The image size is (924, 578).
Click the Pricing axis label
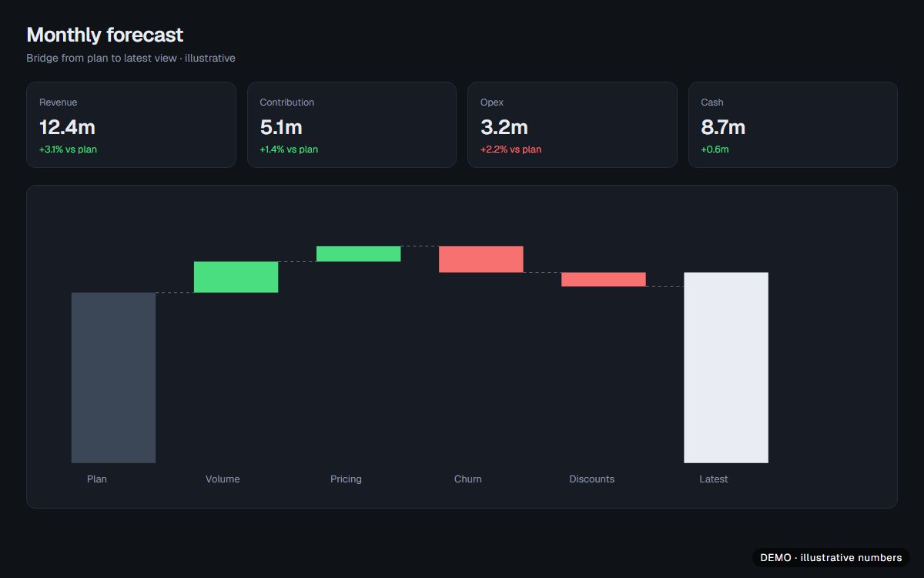pyautogui.click(x=346, y=479)
